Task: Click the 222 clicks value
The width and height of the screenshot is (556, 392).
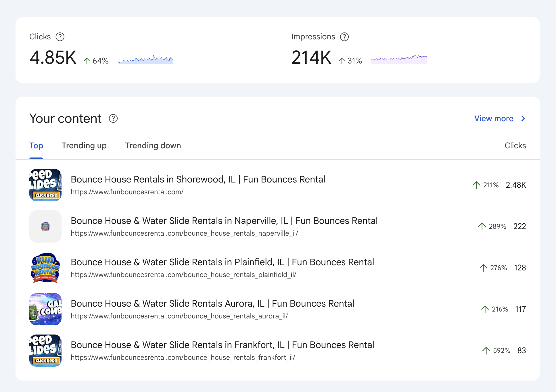Action: (x=520, y=226)
